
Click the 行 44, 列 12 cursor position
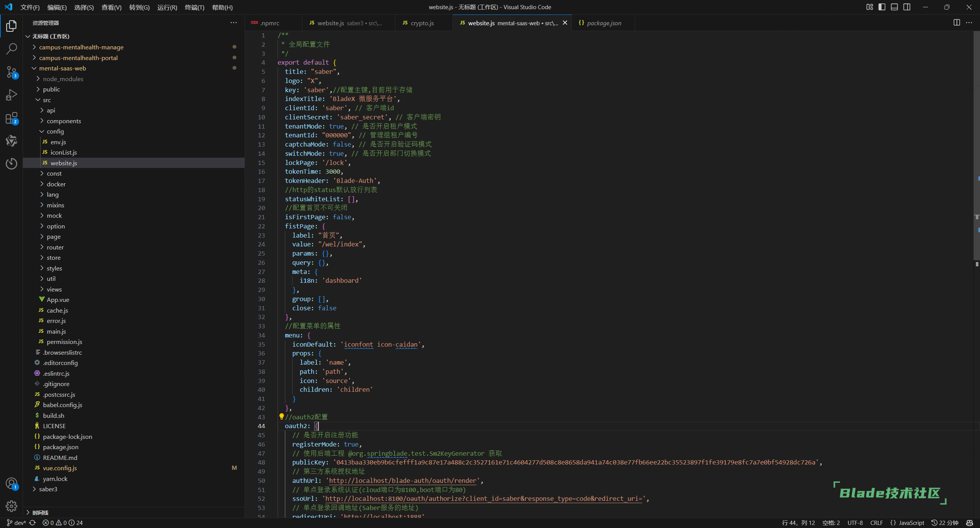point(798,523)
